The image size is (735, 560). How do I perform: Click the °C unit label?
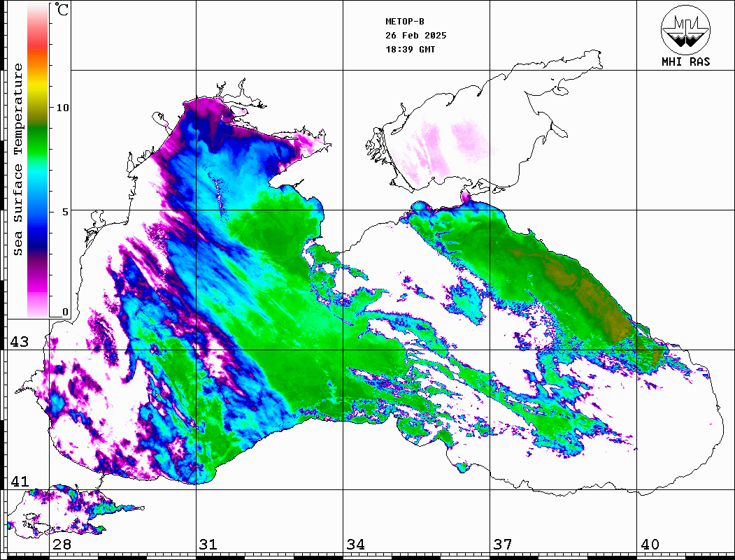pos(62,9)
